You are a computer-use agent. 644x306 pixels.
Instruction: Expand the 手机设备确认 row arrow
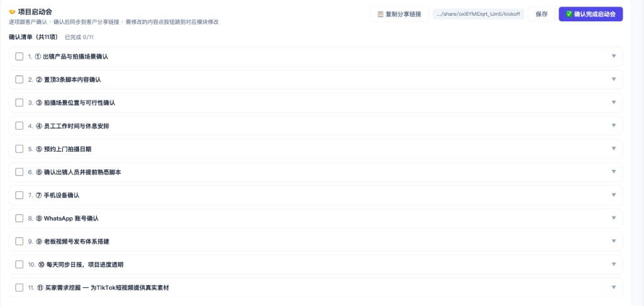pos(614,195)
